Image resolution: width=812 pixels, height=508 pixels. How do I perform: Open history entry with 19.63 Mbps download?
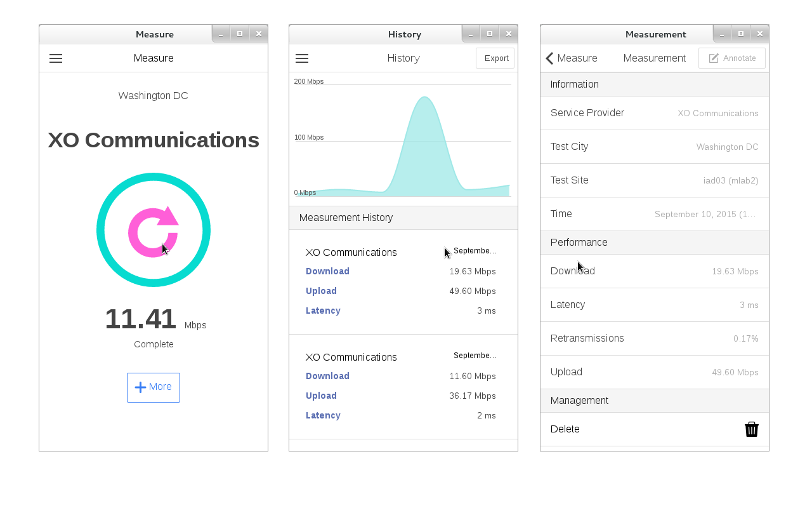403,282
